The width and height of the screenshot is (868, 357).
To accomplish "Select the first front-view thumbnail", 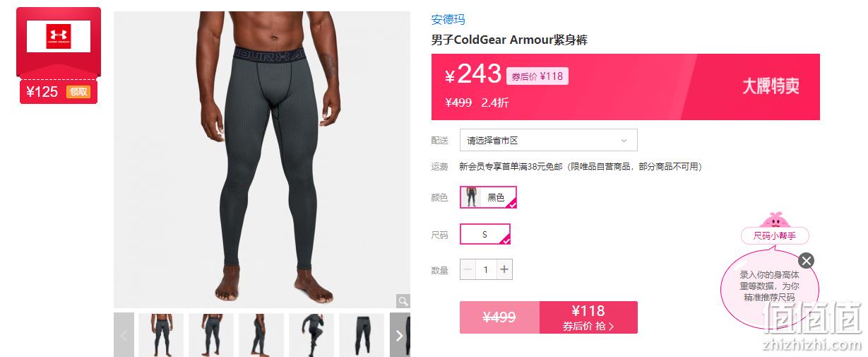I will (161, 335).
